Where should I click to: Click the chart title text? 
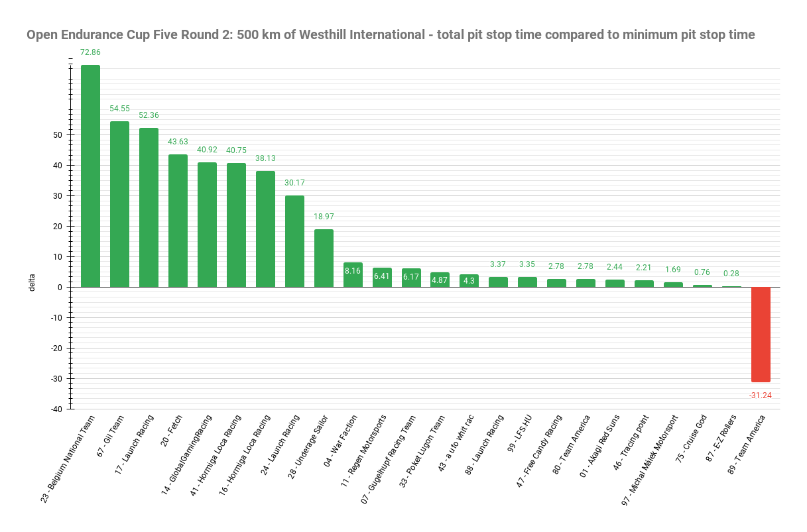point(391,34)
